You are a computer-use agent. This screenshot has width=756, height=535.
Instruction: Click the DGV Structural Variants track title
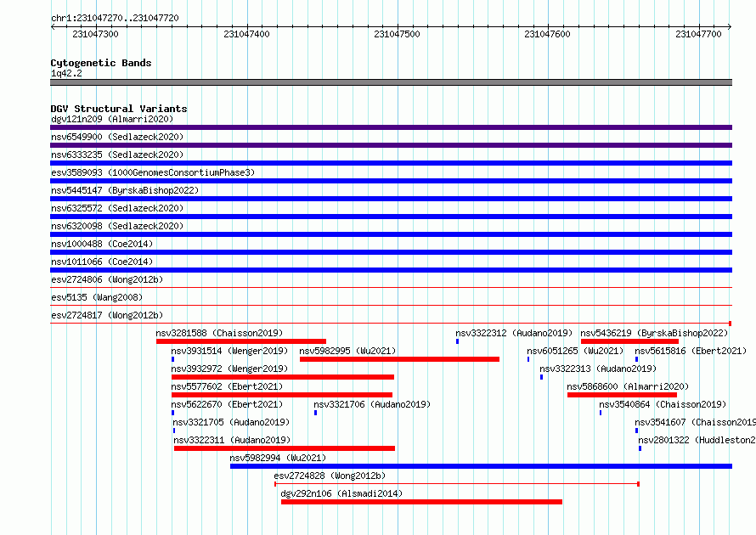pyautogui.click(x=119, y=109)
